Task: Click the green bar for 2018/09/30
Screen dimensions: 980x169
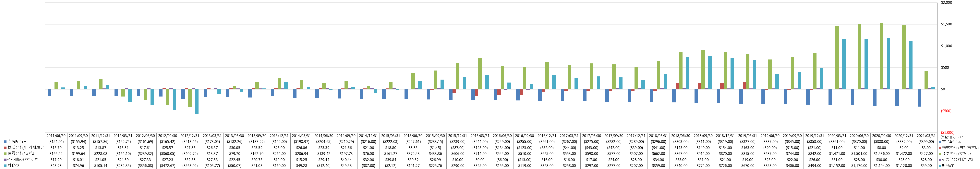Action: pyautogui.click(x=703, y=70)
